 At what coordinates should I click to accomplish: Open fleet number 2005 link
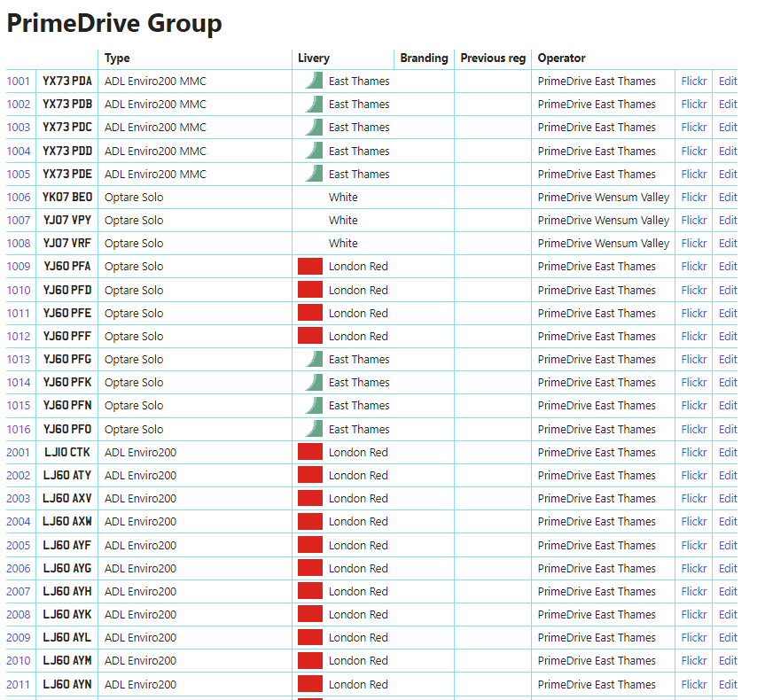point(19,545)
